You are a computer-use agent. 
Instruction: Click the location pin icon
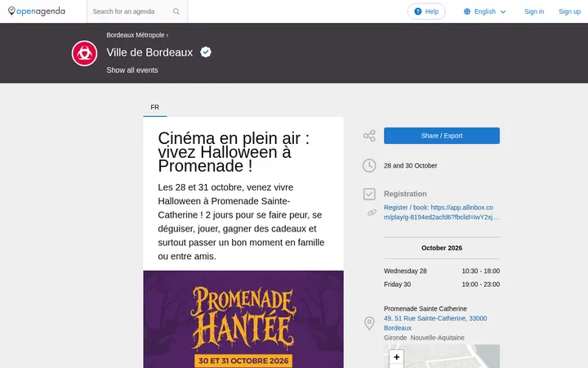click(369, 323)
